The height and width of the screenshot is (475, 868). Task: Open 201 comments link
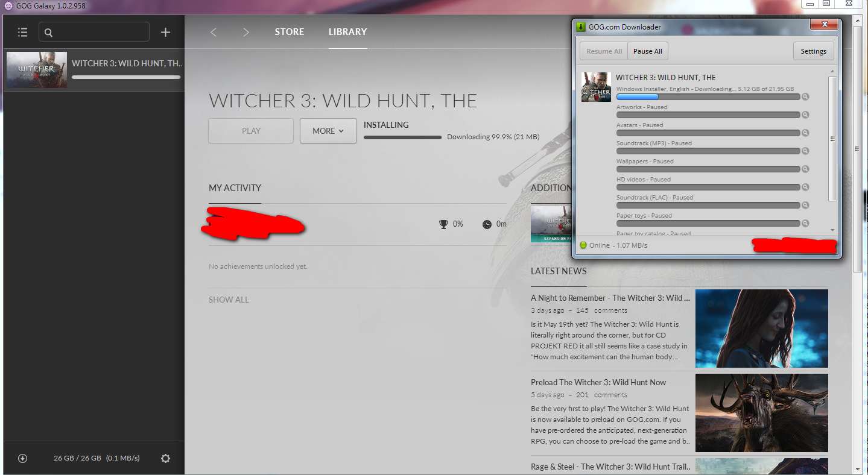[601, 395]
